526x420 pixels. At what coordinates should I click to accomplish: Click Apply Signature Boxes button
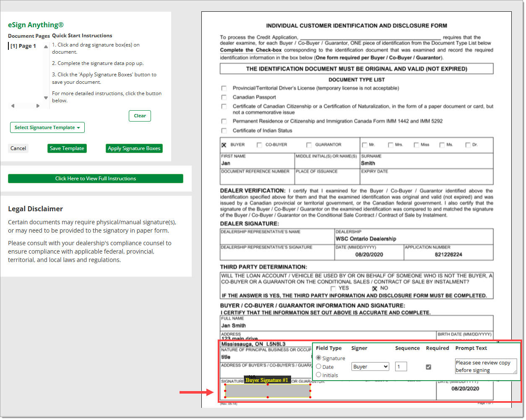(x=134, y=148)
